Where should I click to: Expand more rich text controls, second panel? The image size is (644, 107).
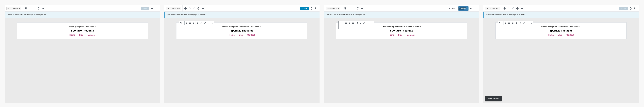tap(208, 23)
